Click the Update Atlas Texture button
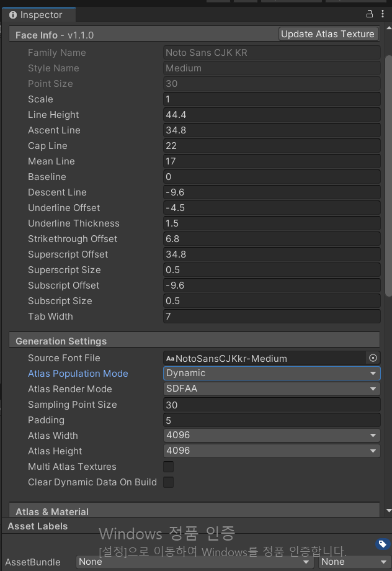The width and height of the screenshot is (392, 571). click(328, 34)
